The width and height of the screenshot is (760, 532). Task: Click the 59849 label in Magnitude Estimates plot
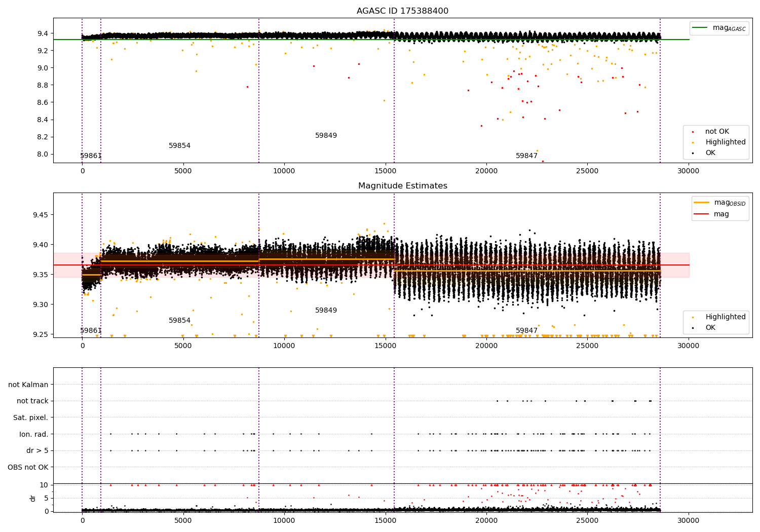326,311
